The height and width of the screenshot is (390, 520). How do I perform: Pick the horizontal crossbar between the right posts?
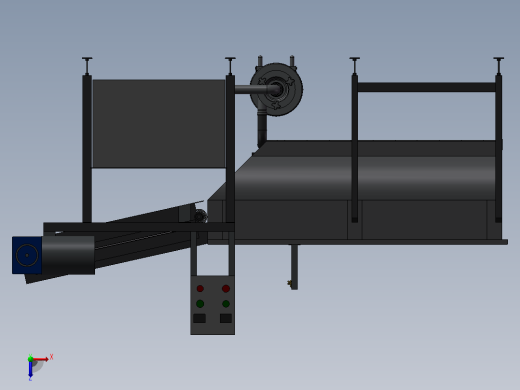pos(426,87)
